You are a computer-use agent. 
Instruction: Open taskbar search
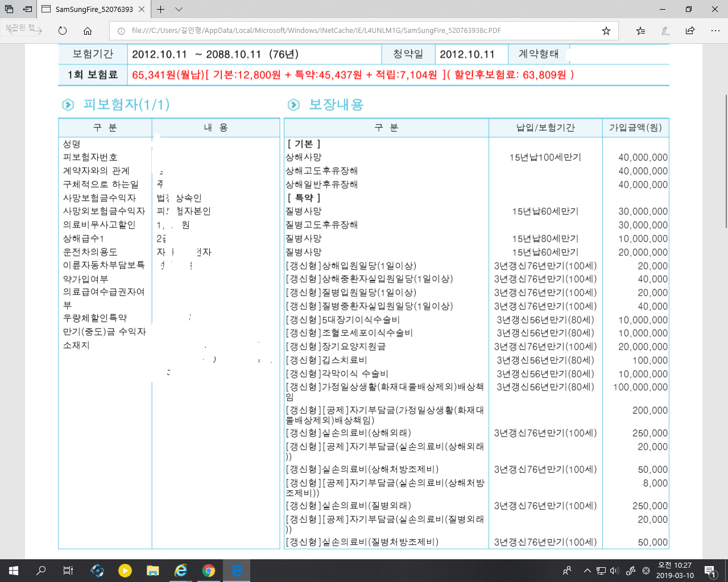tap(41, 571)
